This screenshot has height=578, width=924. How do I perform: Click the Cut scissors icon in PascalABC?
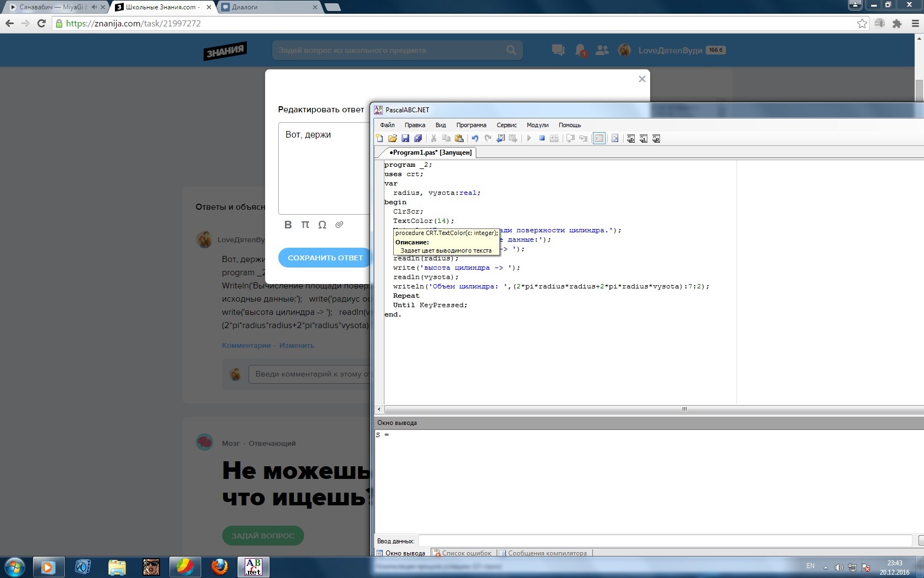coord(433,138)
